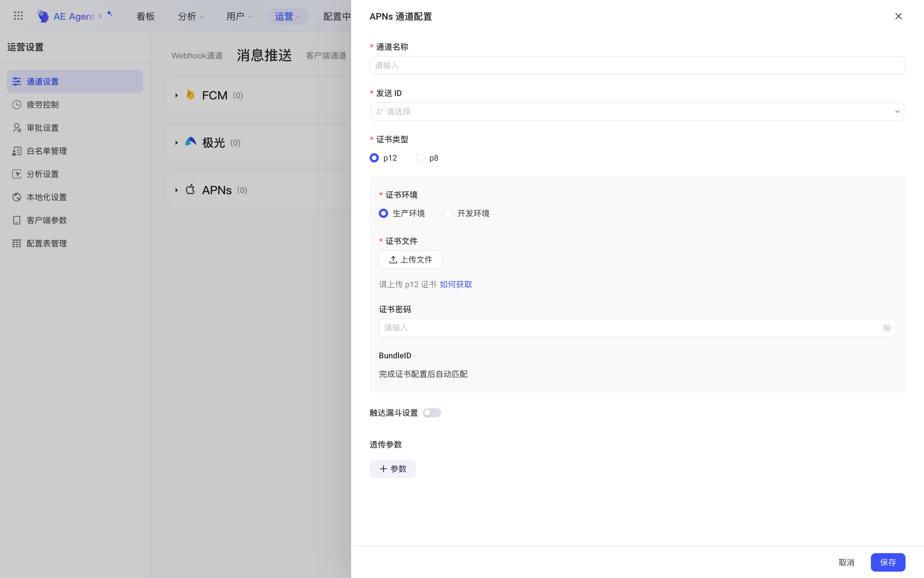Click the 取消 button
This screenshot has height=578, width=924.
pyautogui.click(x=846, y=562)
